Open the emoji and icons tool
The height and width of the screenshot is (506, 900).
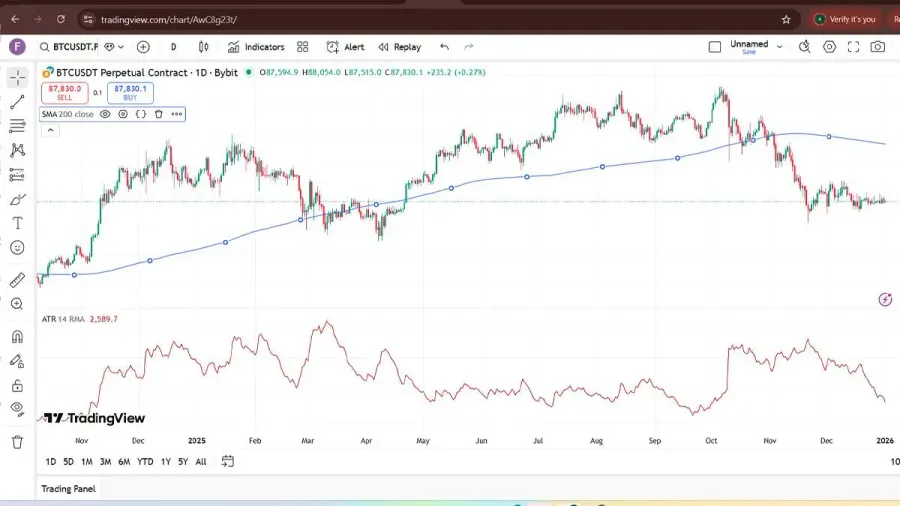18,248
